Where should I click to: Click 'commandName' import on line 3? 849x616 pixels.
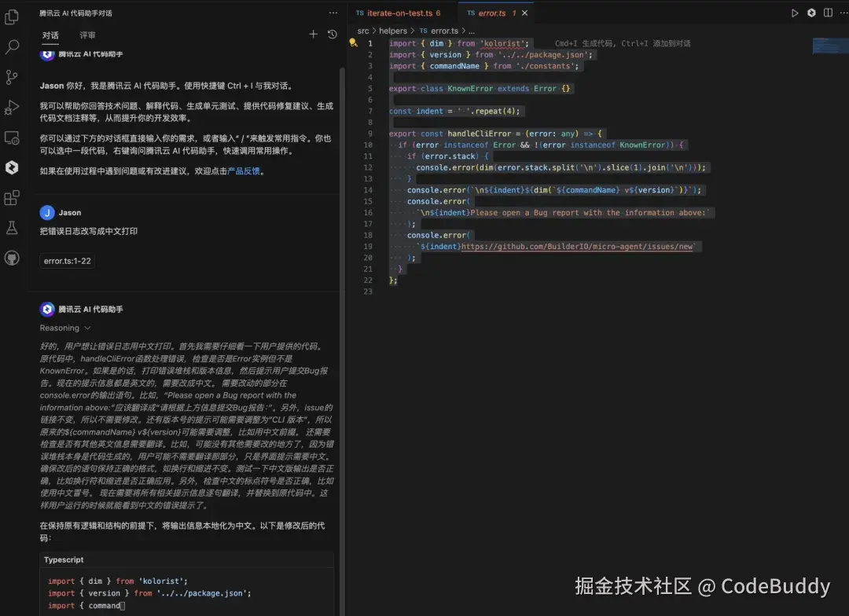(454, 66)
